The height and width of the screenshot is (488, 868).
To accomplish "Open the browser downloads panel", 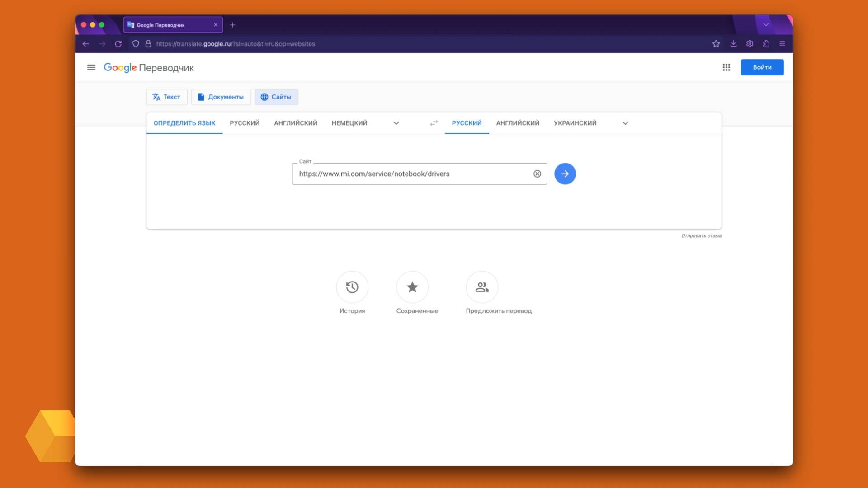I will tap(733, 44).
